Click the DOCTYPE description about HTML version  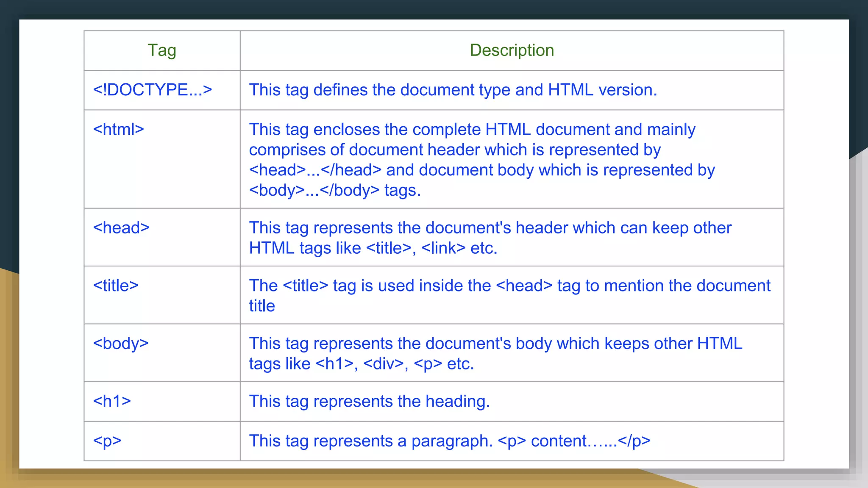453,90
